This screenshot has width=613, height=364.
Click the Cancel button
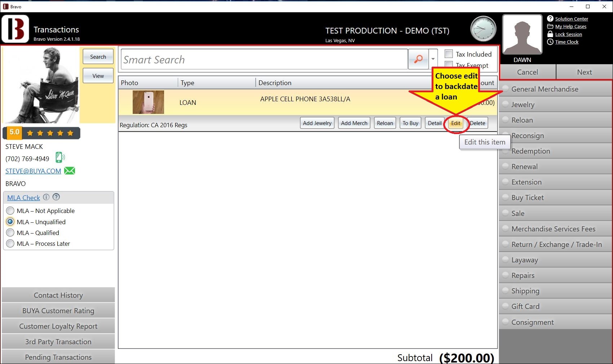(528, 72)
